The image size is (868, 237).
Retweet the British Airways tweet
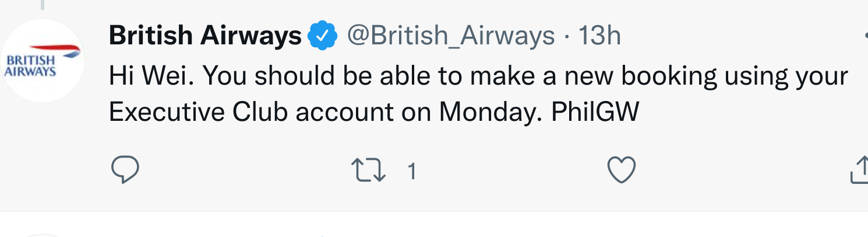pyautogui.click(x=369, y=170)
